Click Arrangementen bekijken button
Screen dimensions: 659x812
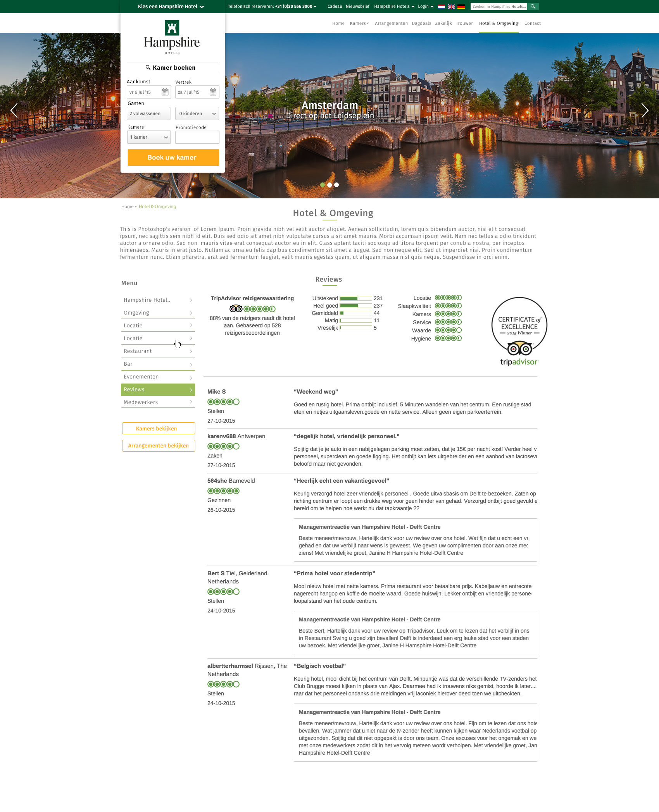click(x=158, y=446)
